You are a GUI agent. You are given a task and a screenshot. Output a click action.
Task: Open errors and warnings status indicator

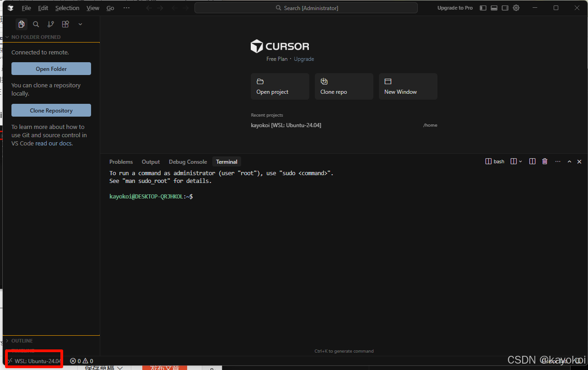pyautogui.click(x=81, y=361)
